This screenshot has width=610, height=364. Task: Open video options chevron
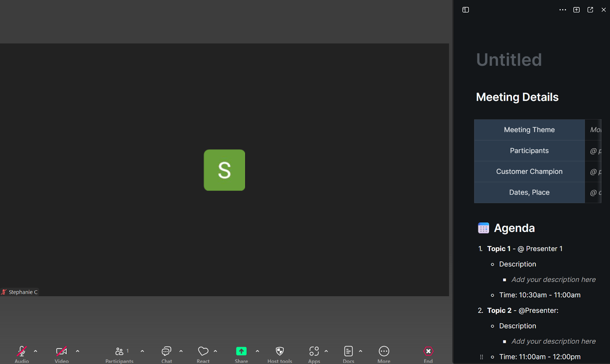[x=77, y=351]
